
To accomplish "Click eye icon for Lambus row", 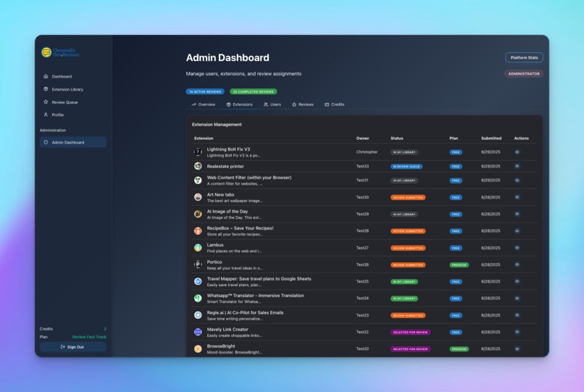I will [x=517, y=248].
